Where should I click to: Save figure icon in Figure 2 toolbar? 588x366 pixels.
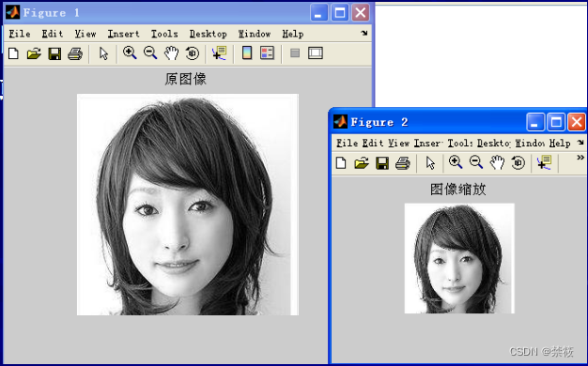pyautogui.click(x=382, y=163)
